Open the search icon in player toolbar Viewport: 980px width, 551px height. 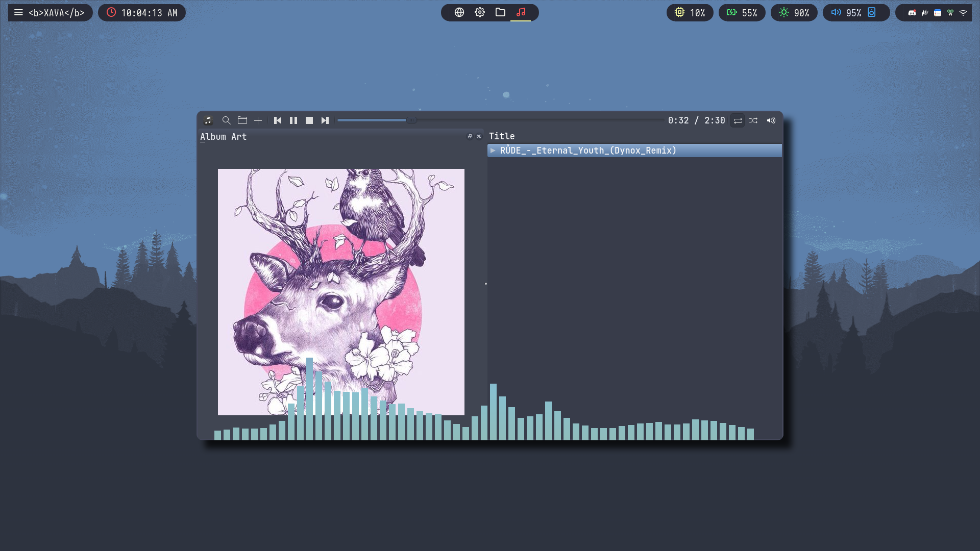coord(226,120)
